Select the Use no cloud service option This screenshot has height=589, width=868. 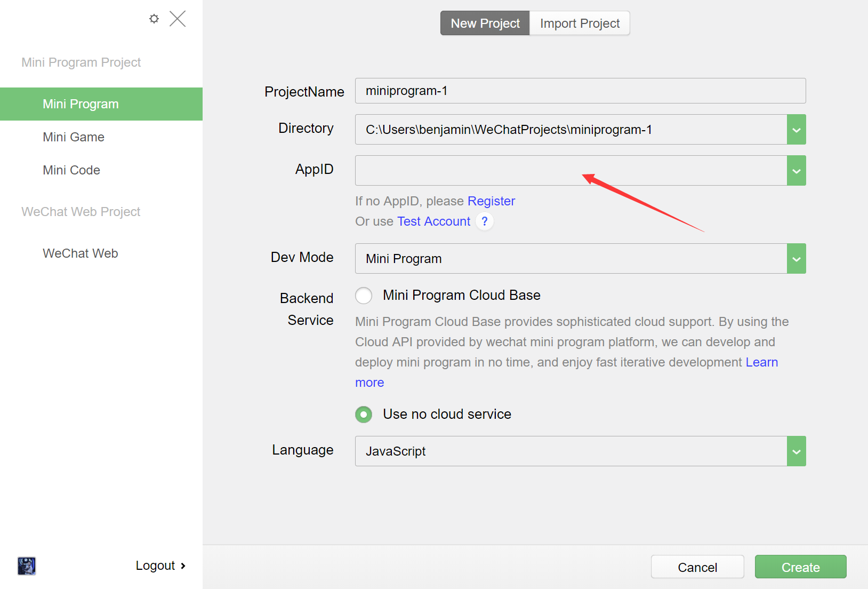364,415
